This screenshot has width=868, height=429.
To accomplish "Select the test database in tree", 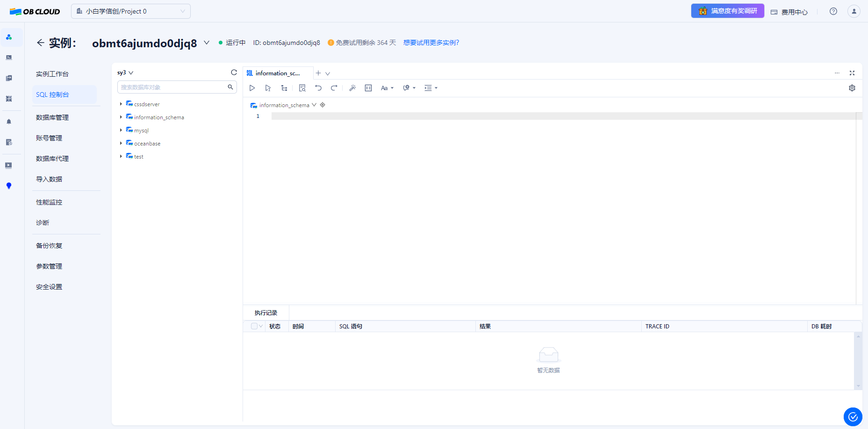I will coord(139,157).
